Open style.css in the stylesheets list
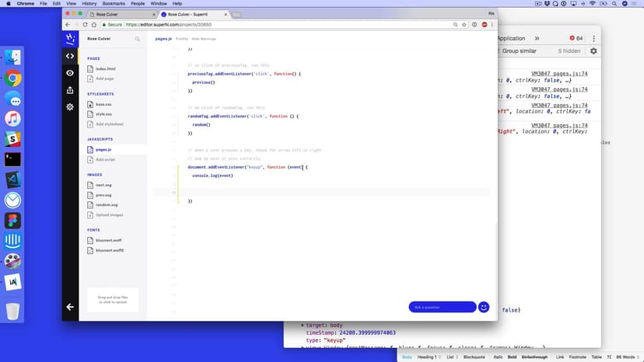The width and height of the screenshot is (644, 362). click(104, 114)
